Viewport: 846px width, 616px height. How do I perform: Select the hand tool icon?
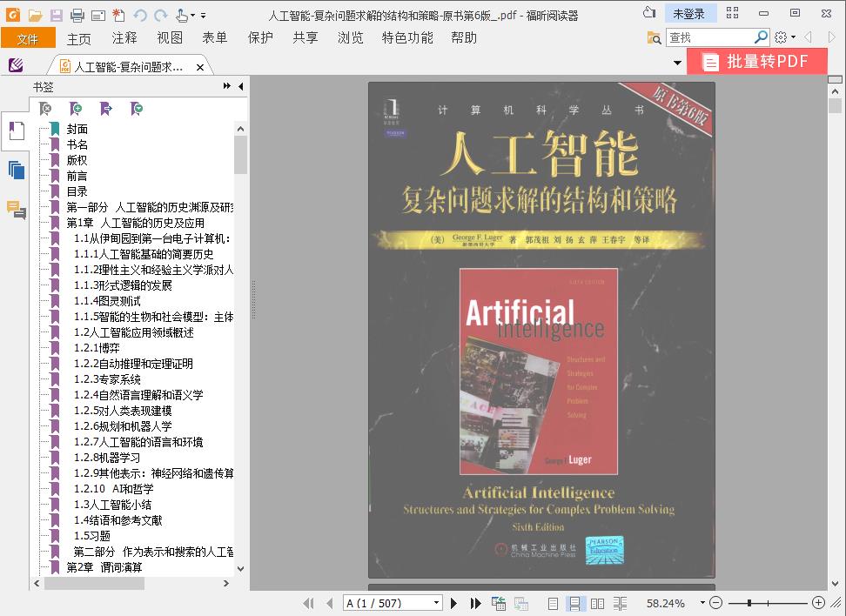(x=182, y=15)
